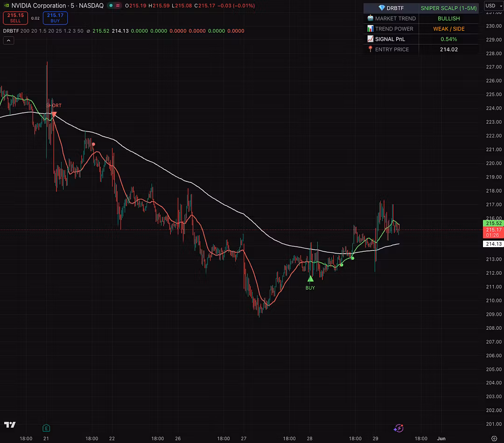Click the O215.19 open value in the header
Image resolution: width=504 pixels, height=443 pixels.
(136, 6)
